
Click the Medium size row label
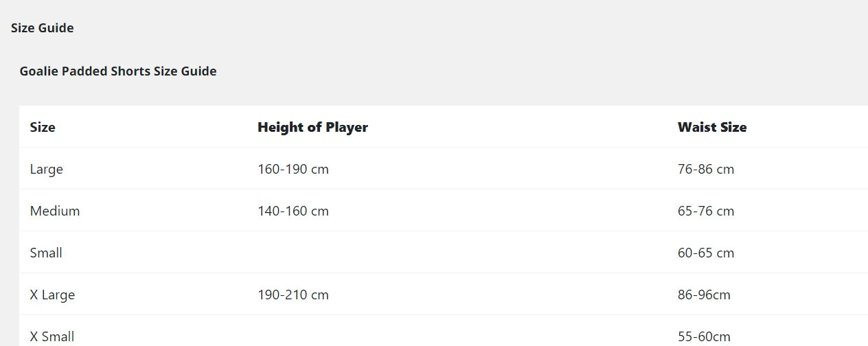[55, 211]
